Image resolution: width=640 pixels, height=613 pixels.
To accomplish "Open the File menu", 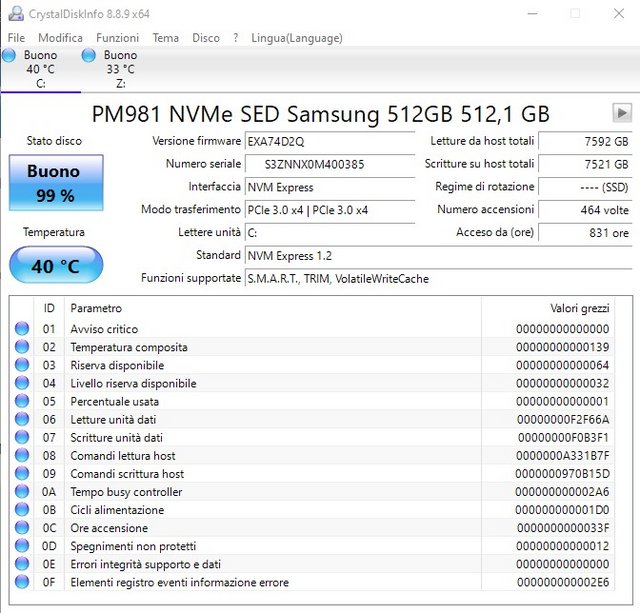I will coord(16,38).
